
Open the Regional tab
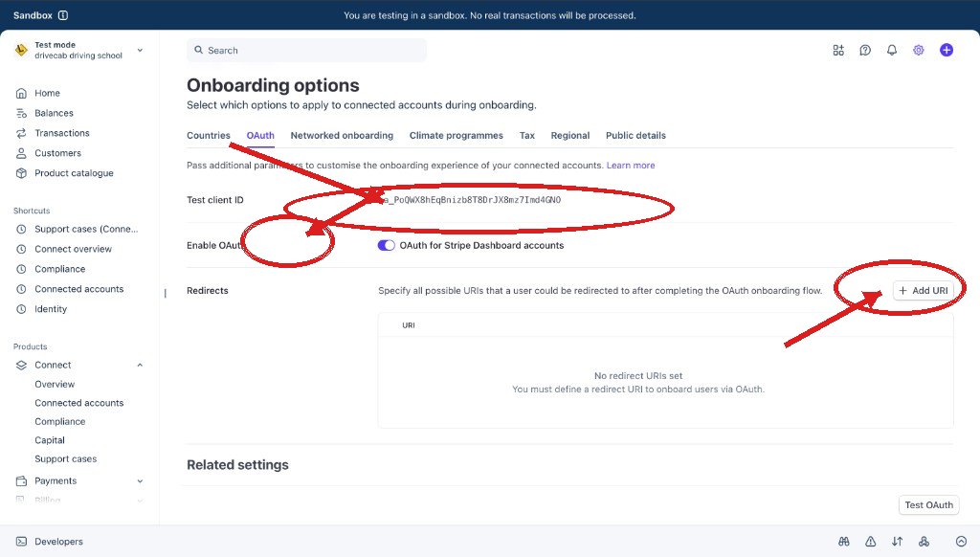[570, 135]
